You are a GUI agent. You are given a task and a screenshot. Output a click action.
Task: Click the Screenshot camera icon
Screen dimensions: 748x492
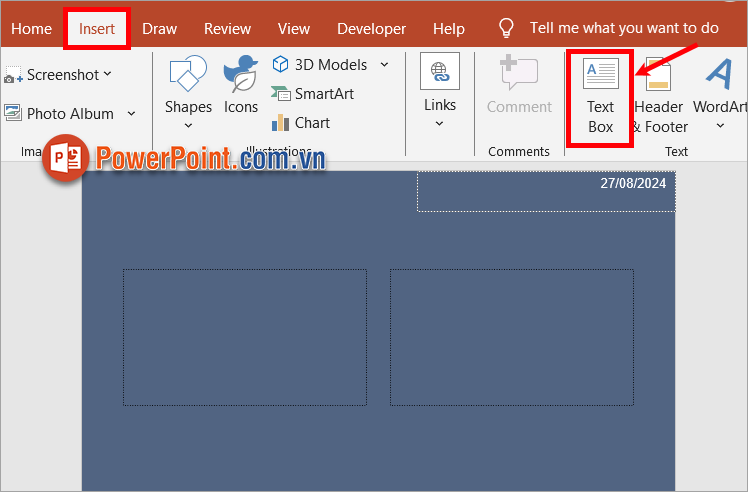click(13, 75)
